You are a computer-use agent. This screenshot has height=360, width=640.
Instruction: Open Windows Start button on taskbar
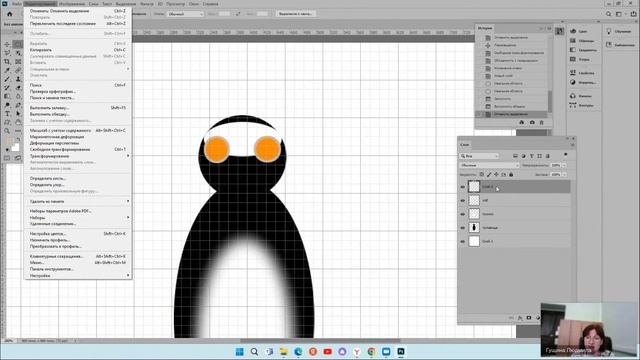click(240, 351)
